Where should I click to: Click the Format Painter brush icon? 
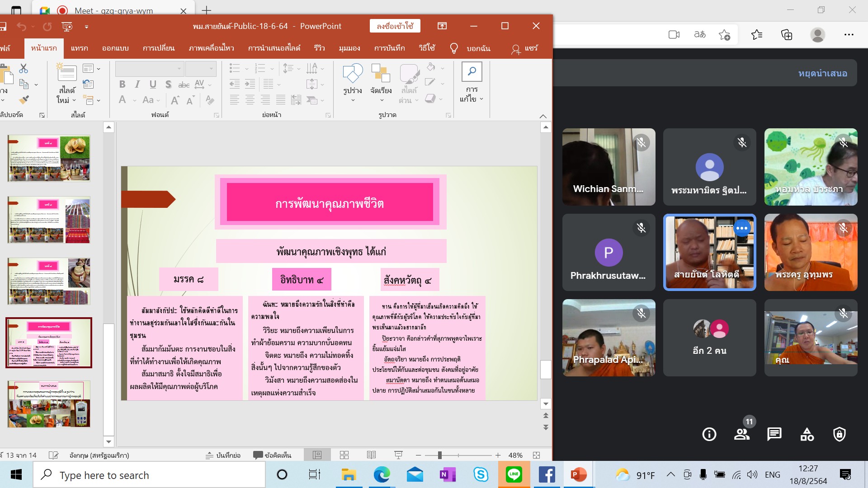24,100
